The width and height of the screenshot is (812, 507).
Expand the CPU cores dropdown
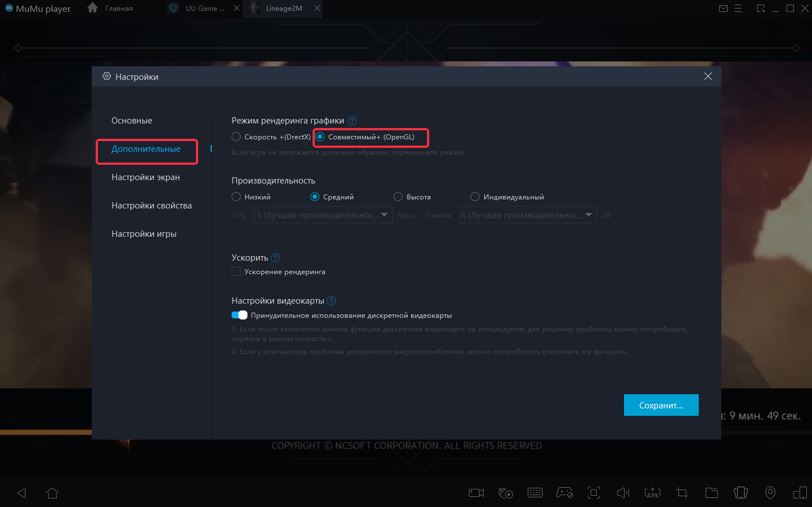click(323, 215)
